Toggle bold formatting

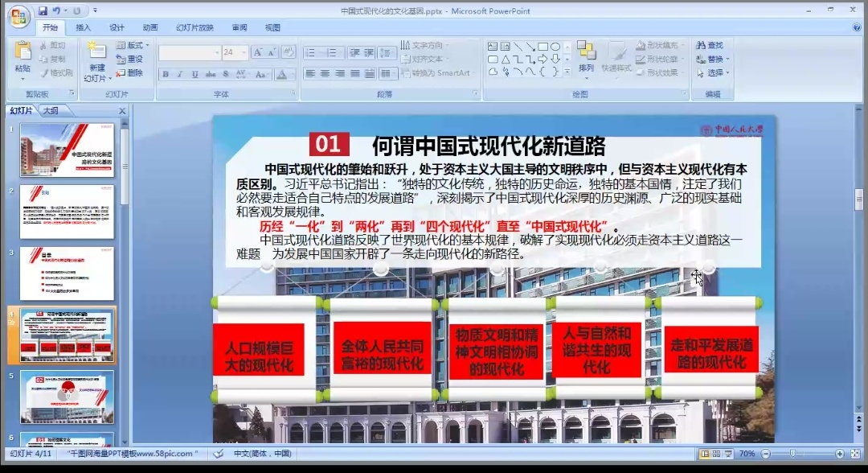click(166, 74)
